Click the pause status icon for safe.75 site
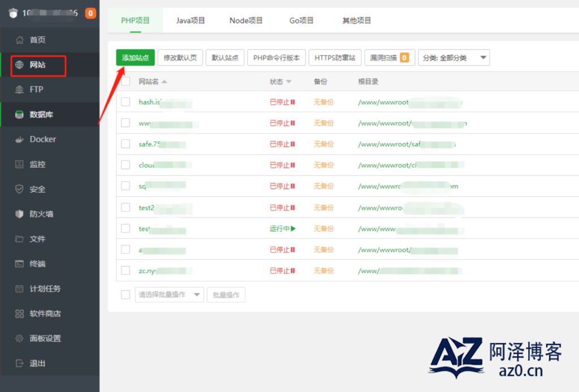This screenshot has width=579, height=392. point(293,144)
